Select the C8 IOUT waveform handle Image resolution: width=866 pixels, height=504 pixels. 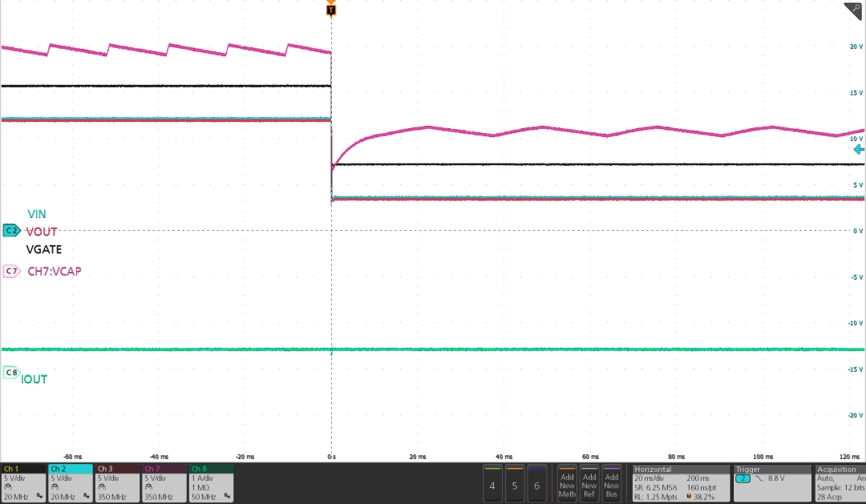point(11,373)
